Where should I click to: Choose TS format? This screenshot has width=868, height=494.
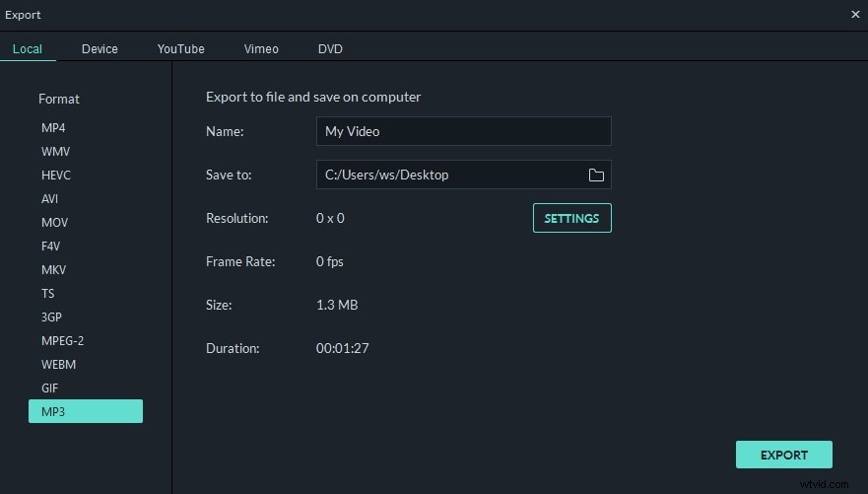click(x=47, y=294)
